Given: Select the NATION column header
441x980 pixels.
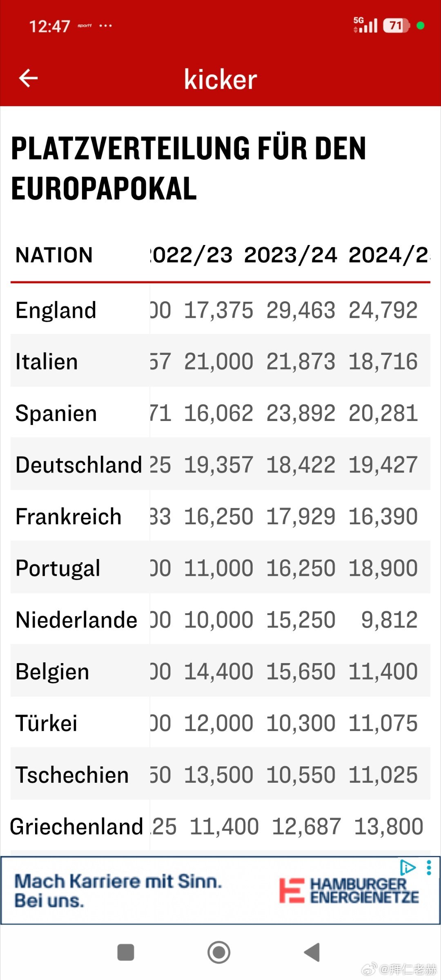Looking at the screenshot, I should (54, 255).
